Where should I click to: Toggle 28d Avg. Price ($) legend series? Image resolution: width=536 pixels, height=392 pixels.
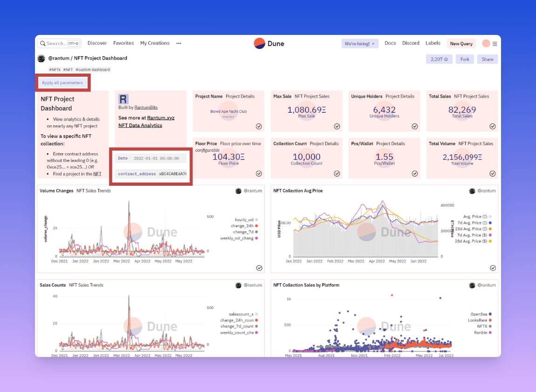click(473, 241)
